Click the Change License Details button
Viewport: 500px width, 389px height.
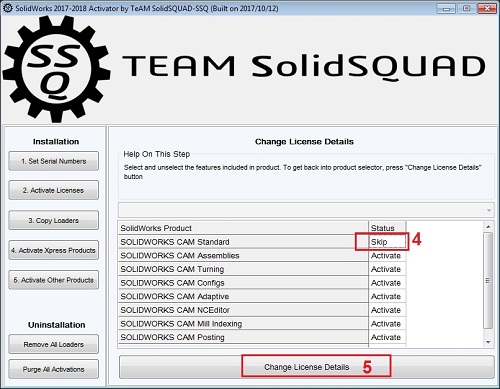(x=307, y=367)
